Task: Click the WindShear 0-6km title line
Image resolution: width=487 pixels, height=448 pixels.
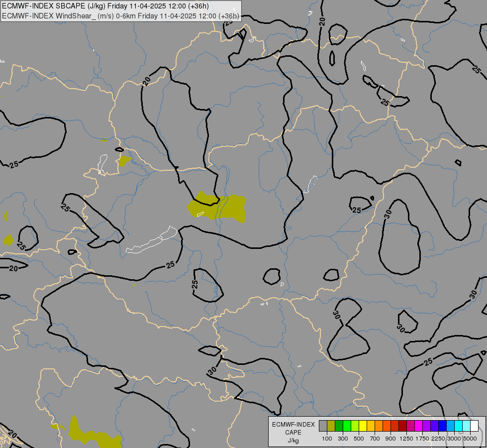Action: click(x=120, y=16)
